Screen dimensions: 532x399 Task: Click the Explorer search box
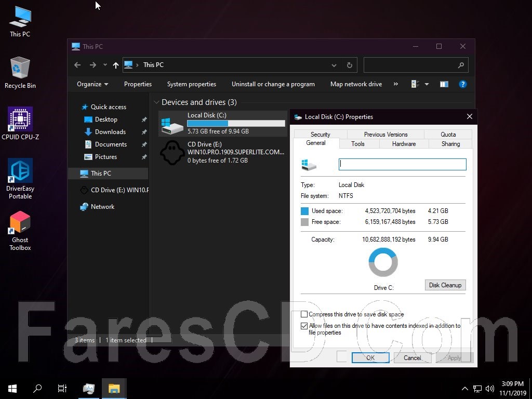pyautogui.click(x=416, y=65)
